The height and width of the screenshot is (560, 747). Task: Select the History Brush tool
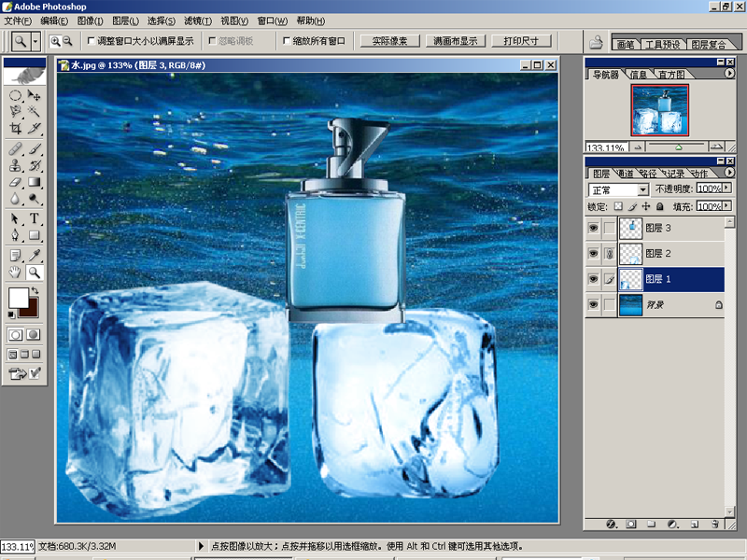34,165
